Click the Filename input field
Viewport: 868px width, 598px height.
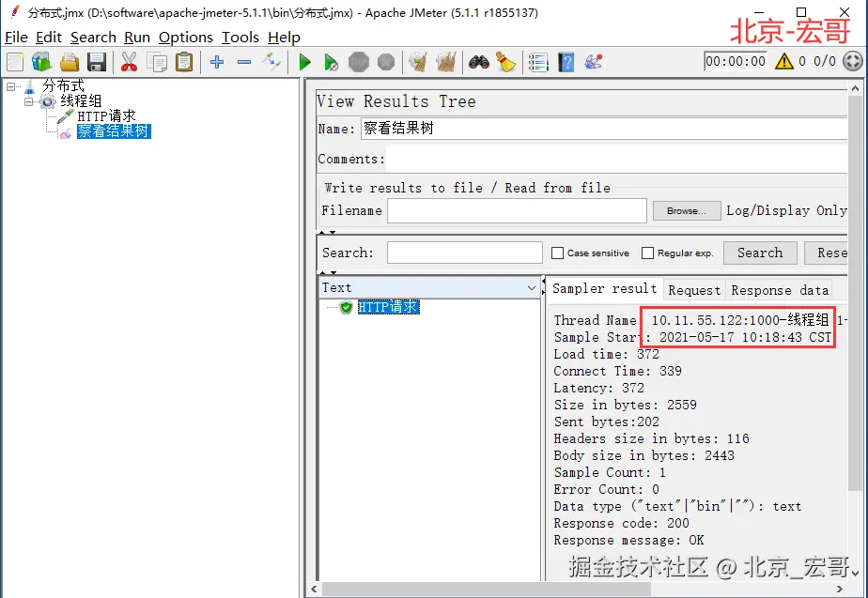(517, 211)
